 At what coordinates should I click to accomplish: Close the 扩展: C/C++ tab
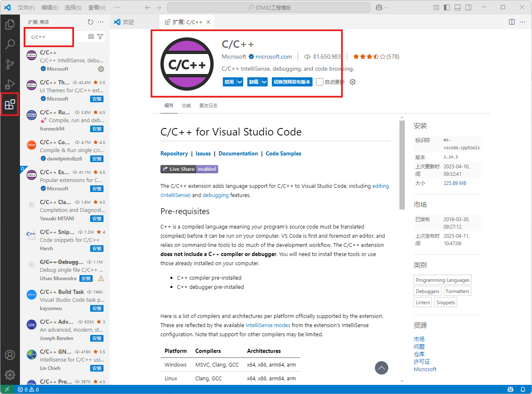(x=208, y=22)
